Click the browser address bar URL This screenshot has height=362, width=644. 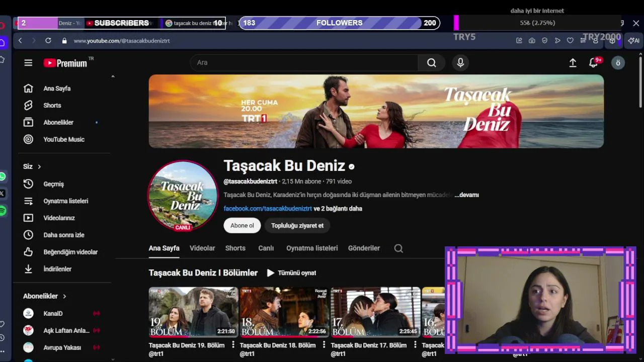pos(122,41)
